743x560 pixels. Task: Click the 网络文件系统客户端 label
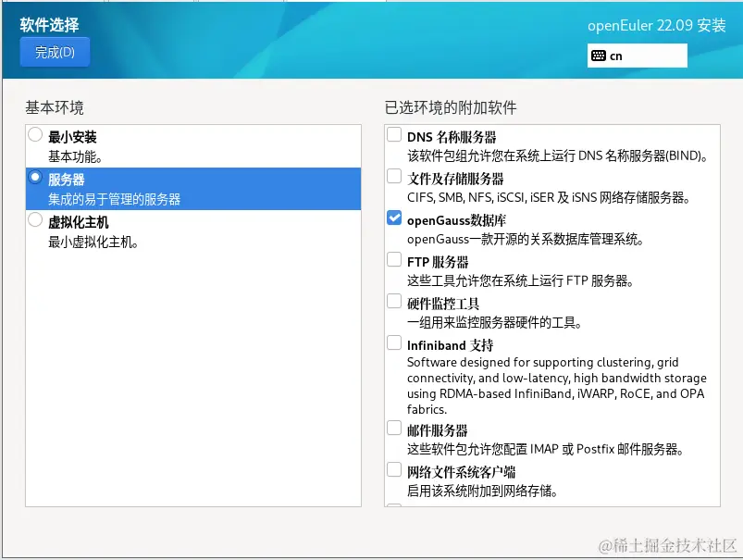(x=462, y=472)
